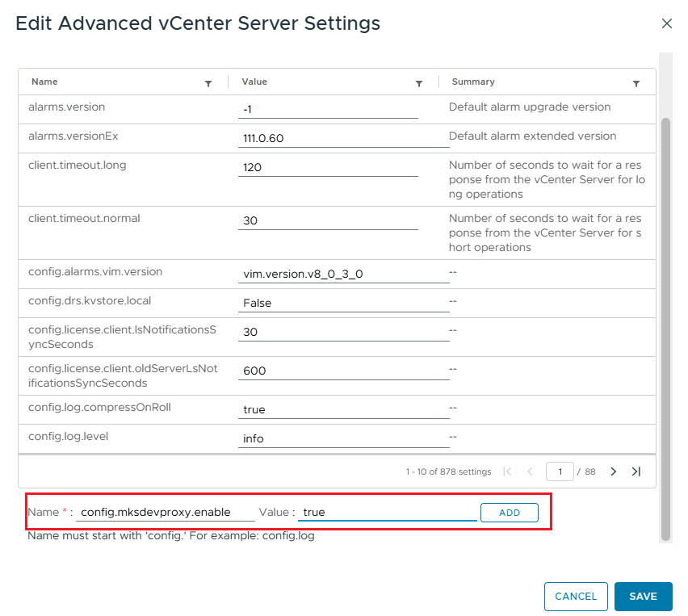Screen dimensions: 688x616
Task: Jump to first settings page
Action: point(507,471)
